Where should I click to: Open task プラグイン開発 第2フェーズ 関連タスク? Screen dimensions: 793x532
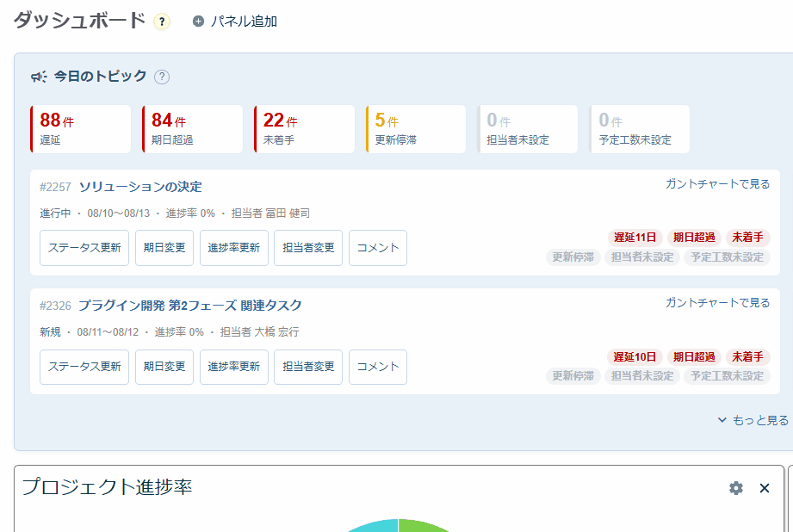tap(190, 306)
